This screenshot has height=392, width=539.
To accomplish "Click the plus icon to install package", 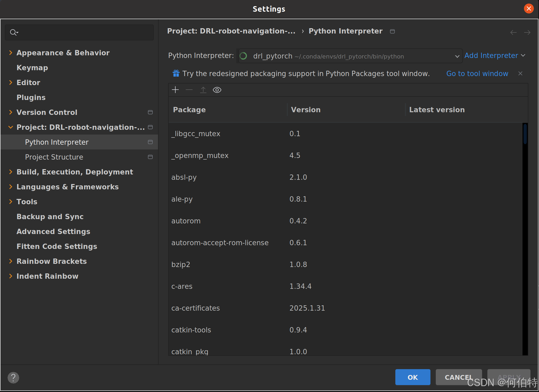I will [175, 90].
